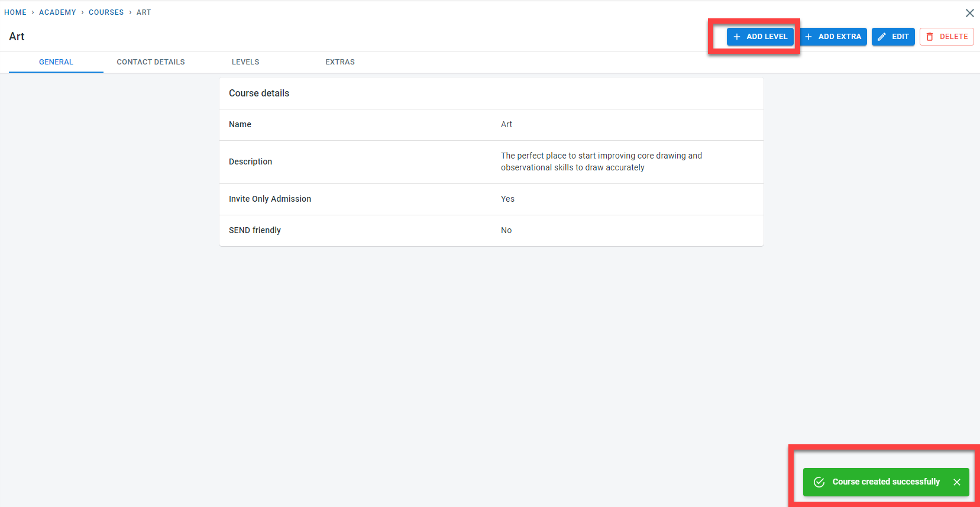Dismiss the 'Course created successfully' notification

pos(957,482)
